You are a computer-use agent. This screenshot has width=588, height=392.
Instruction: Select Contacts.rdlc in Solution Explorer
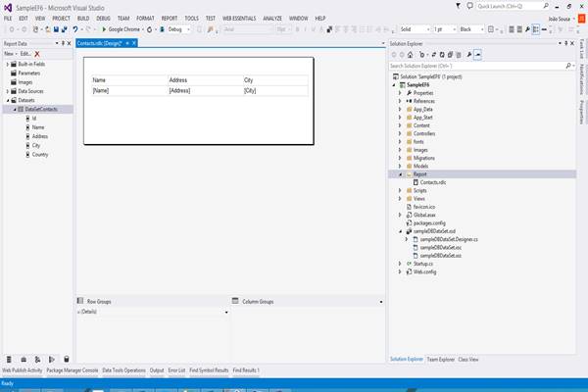point(433,182)
